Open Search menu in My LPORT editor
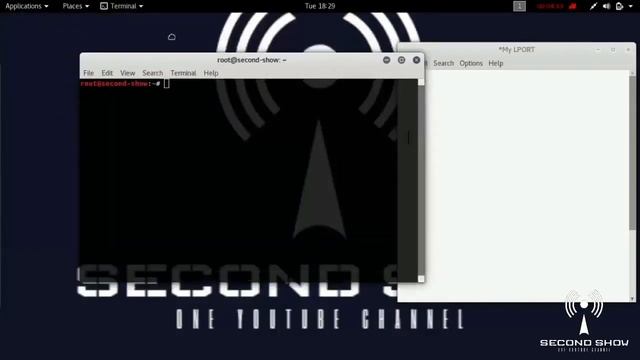640x360 pixels. pyautogui.click(x=444, y=63)
